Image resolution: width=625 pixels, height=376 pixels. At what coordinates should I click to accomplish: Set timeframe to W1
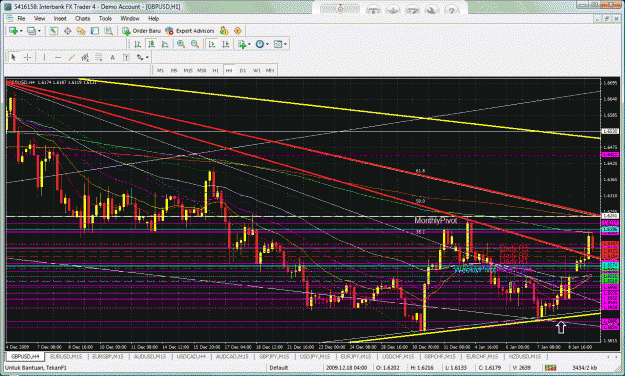pyautogui.click(x=257, y=70)
